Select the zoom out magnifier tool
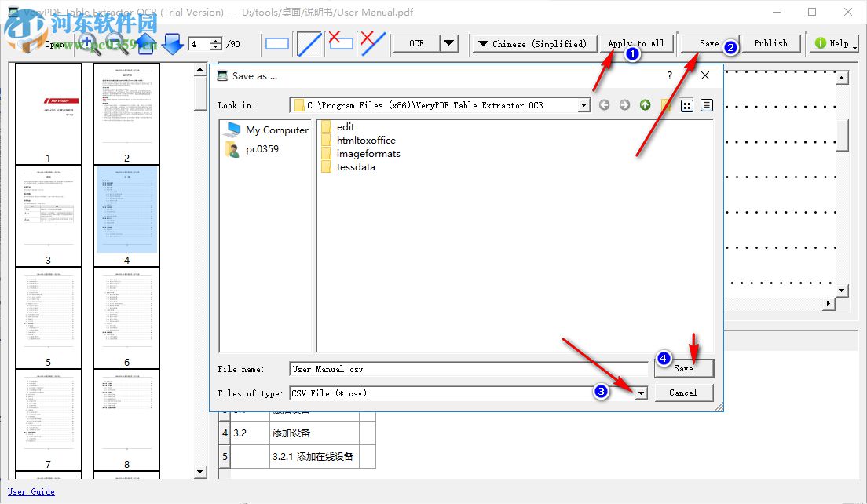Image resolution: width=867 pixels, height=504 pixels. [x=115, y=43]
